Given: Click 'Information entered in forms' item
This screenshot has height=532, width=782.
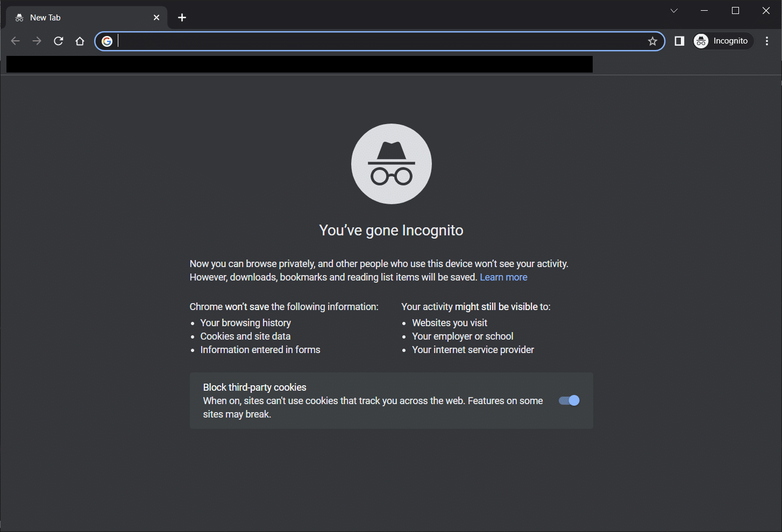Looking at the screenshot, I should point(260,350).
